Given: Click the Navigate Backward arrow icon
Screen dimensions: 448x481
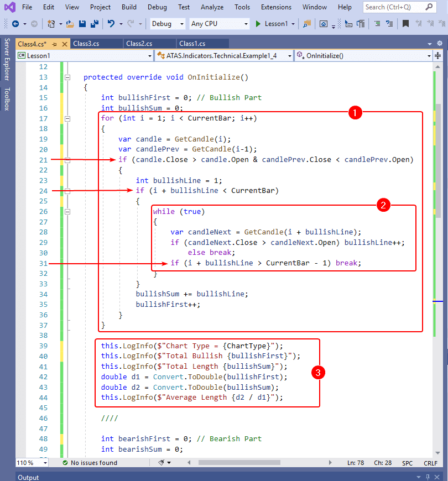Looking at the screenshot, I should pyautogui.click(x=15, y=24).
